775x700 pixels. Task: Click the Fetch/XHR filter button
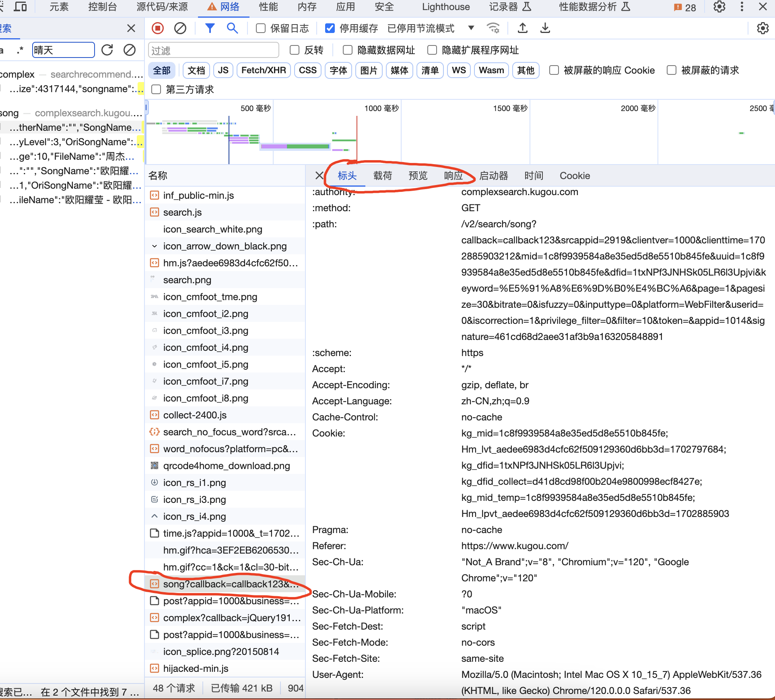point(263,70)
